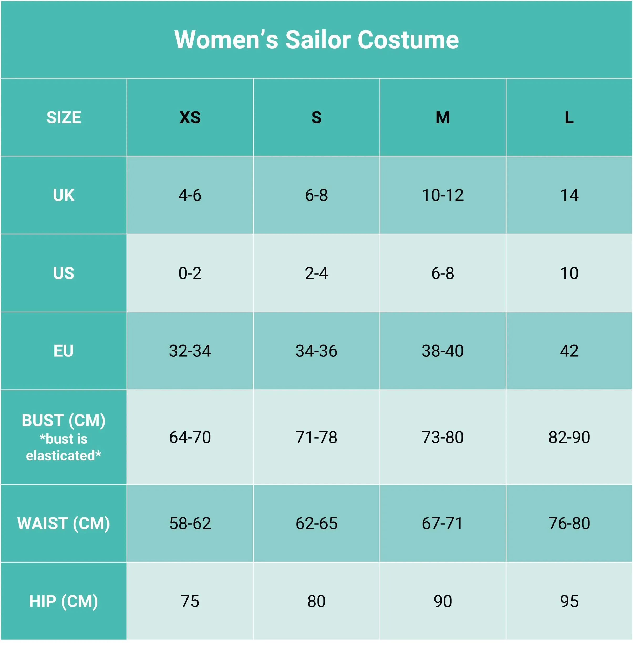Click the hip 75 cell
The height and width of the screenshot is (672, 633).
[190, 601]
